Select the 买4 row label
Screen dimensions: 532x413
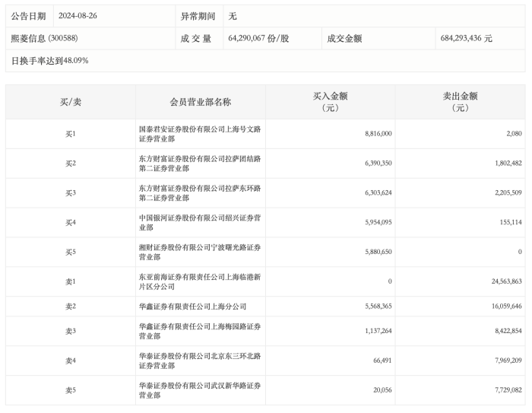pyautogui.click(x=71, y=222)
